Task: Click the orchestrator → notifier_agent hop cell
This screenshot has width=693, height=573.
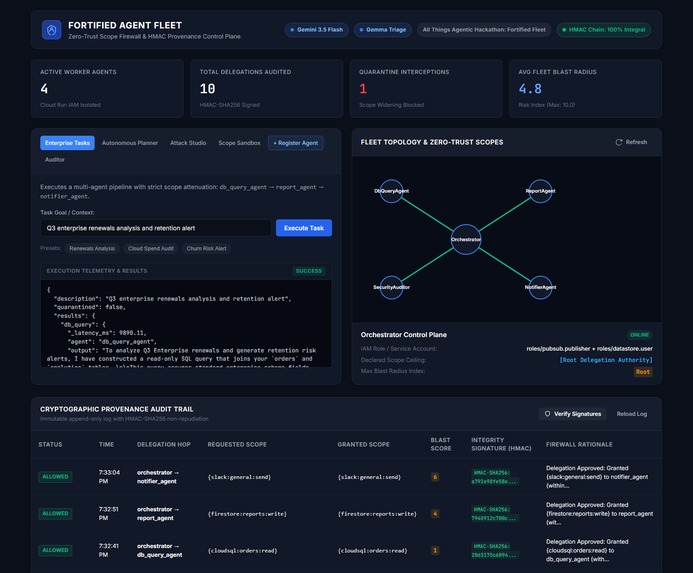Action: pyautogui.click(x=158, y=477)
